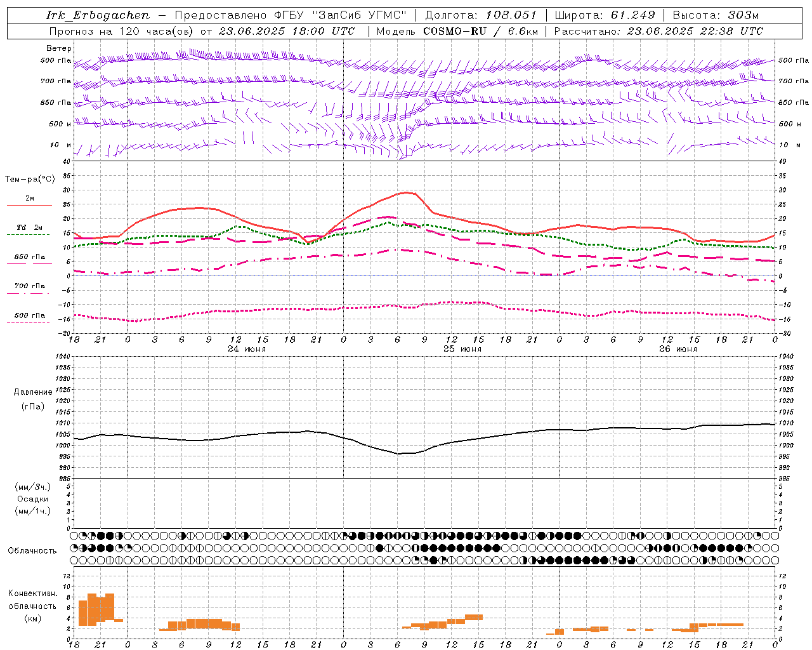Click the 'Прогноз на 120 часа(ов)' forecast text

click(121, 31)
